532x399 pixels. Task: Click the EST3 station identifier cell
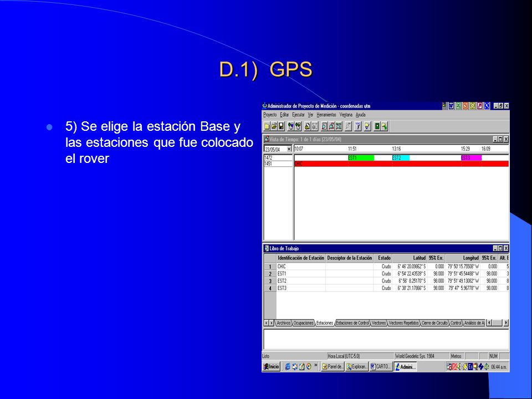tap(301, 288)
